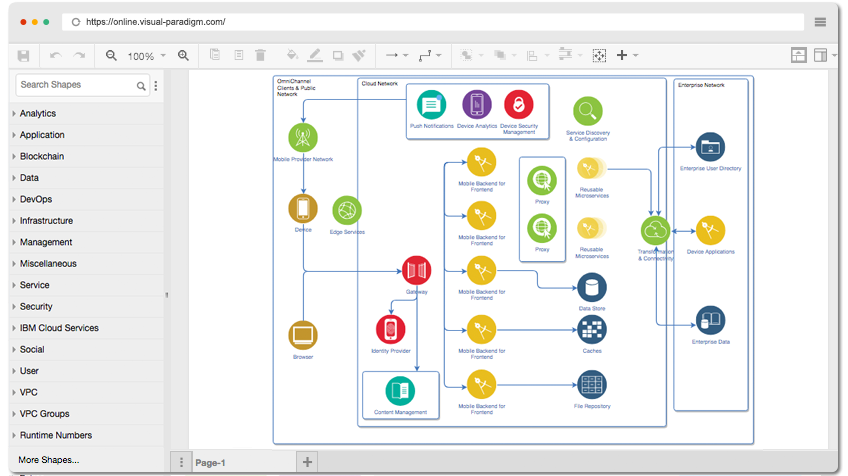Screen dimensions: 848x476
Task: Select the Service Discovery & Configuration icon
Action: tap(588, 111)
